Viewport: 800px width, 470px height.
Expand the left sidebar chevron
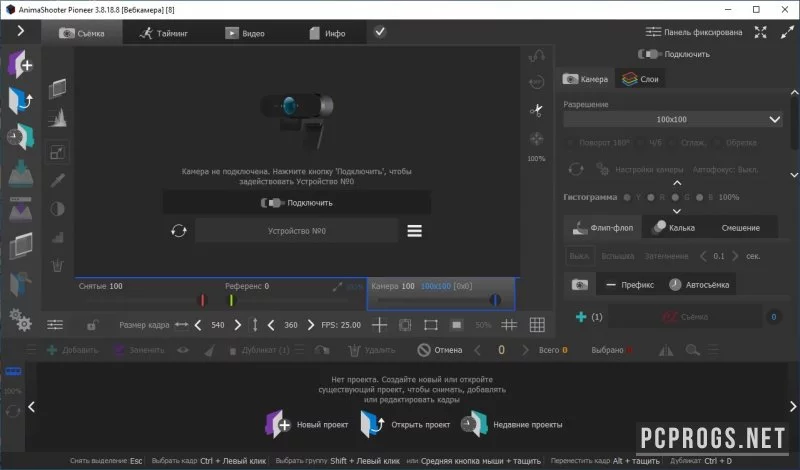[20, 31]
